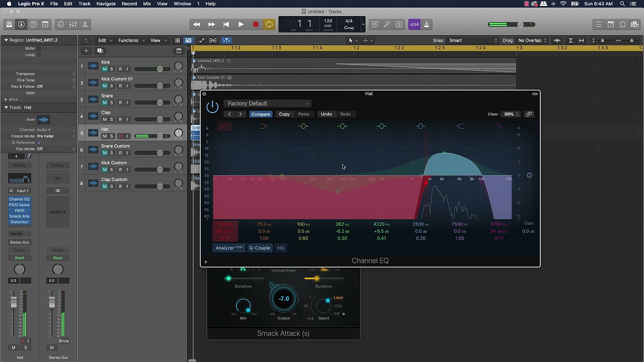Go to beginning of project
Image resolution: width=644 pixels, height=362 pixels.
click(226, 24)
